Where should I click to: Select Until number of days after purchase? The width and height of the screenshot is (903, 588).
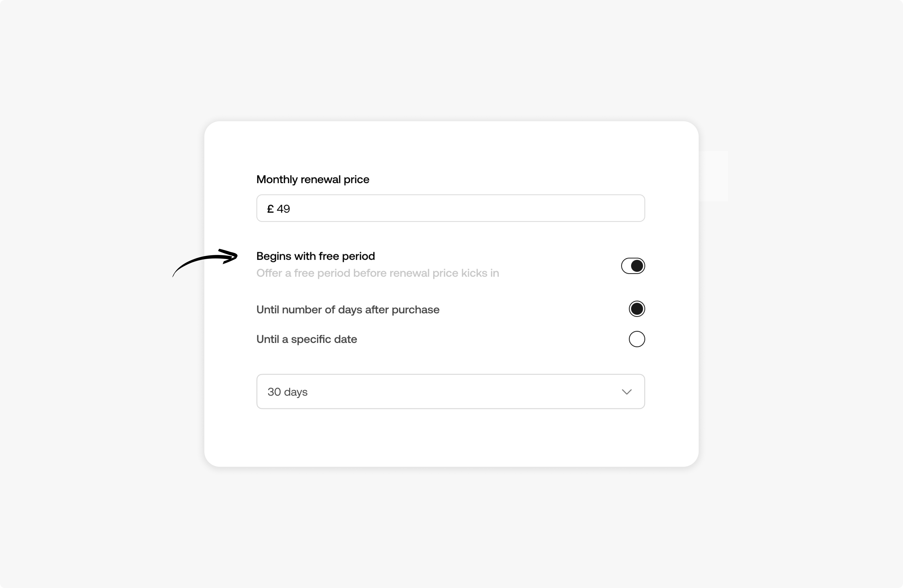(637, 309)
